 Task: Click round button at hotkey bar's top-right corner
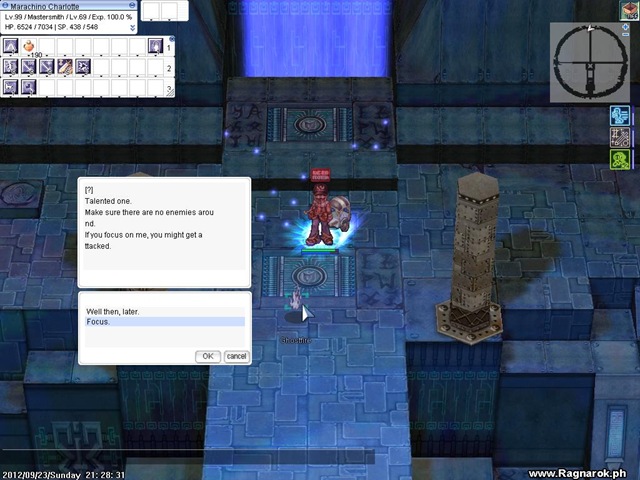(172, 39)
